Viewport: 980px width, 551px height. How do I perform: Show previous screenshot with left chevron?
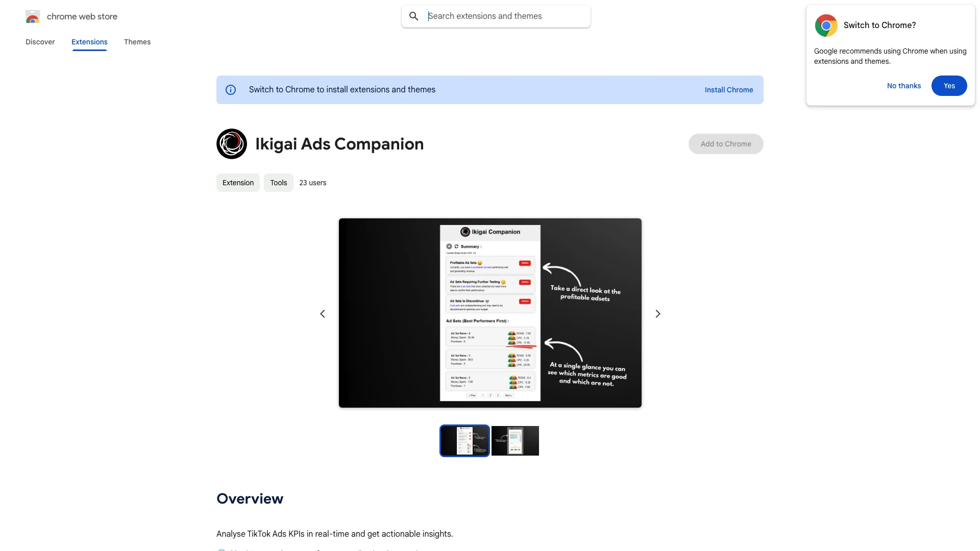point(323,314)
